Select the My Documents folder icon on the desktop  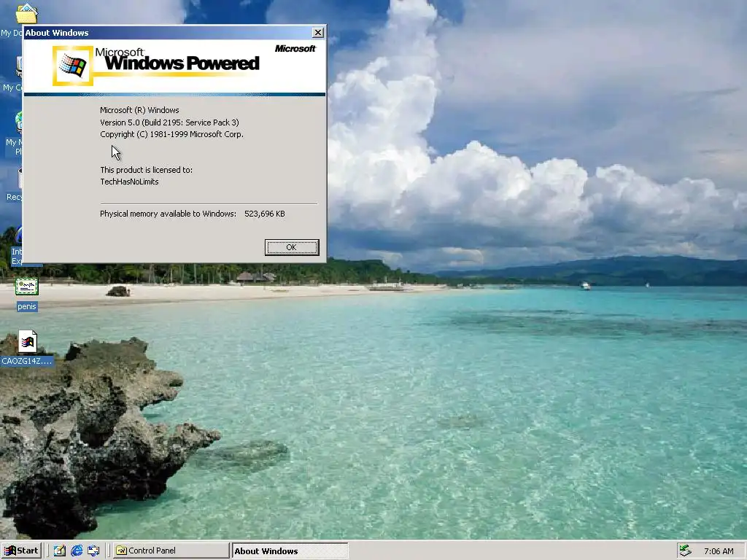[26, 13]
